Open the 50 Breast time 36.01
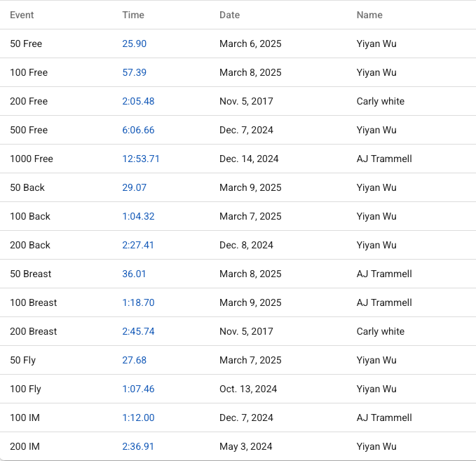476x461 pixels. (x=134, y=274)
